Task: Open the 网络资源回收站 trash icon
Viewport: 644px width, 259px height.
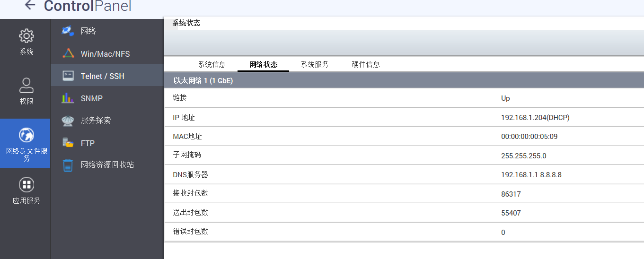Action: (x=68, y=165)
